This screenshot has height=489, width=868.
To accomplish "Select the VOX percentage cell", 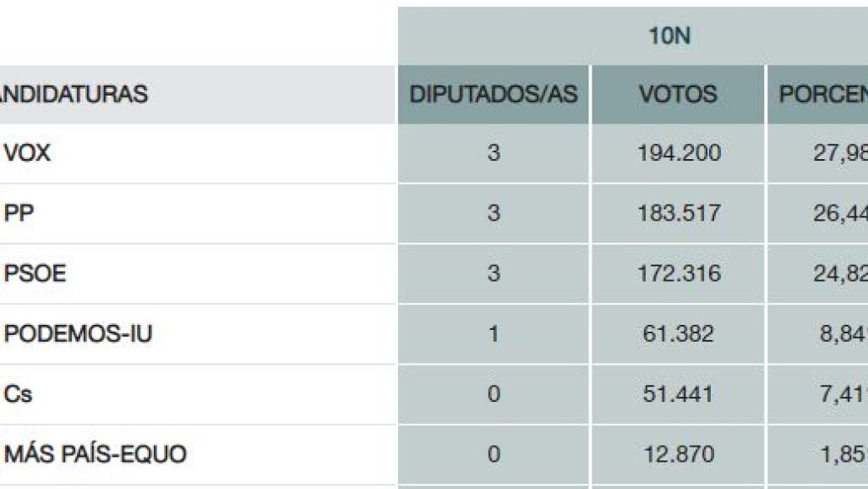I will (817, 154).
